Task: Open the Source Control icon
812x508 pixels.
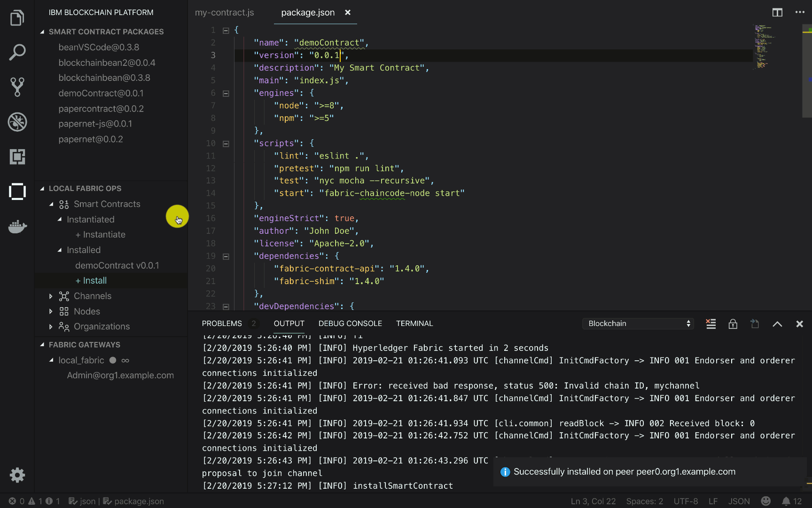Action: coord(17,87)
